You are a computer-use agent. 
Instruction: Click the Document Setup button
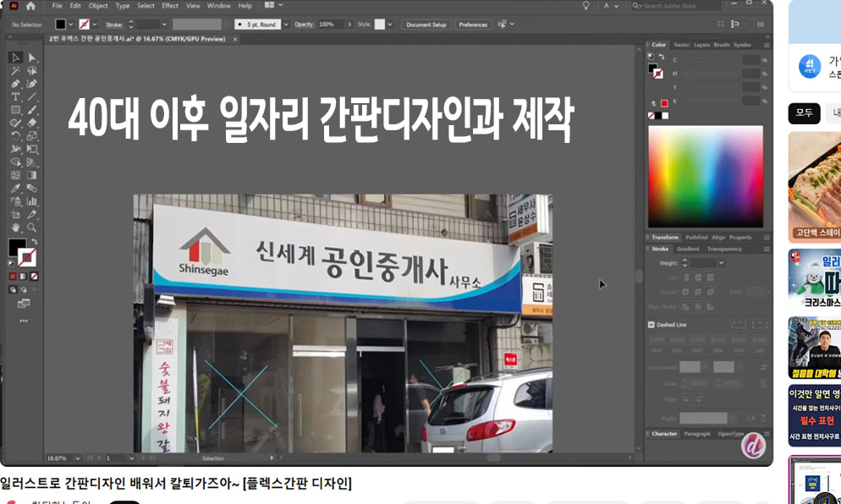[426, 25]
